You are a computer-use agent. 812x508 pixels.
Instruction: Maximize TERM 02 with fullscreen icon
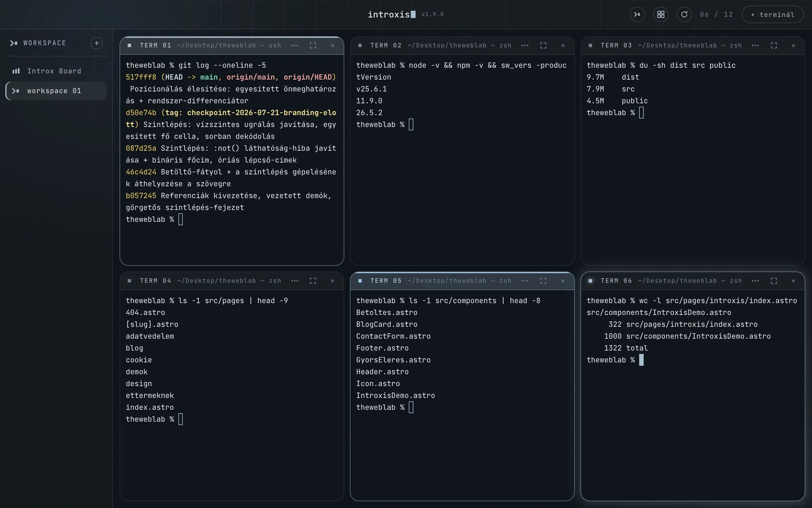pyautogui.click(x=543, y=45)
